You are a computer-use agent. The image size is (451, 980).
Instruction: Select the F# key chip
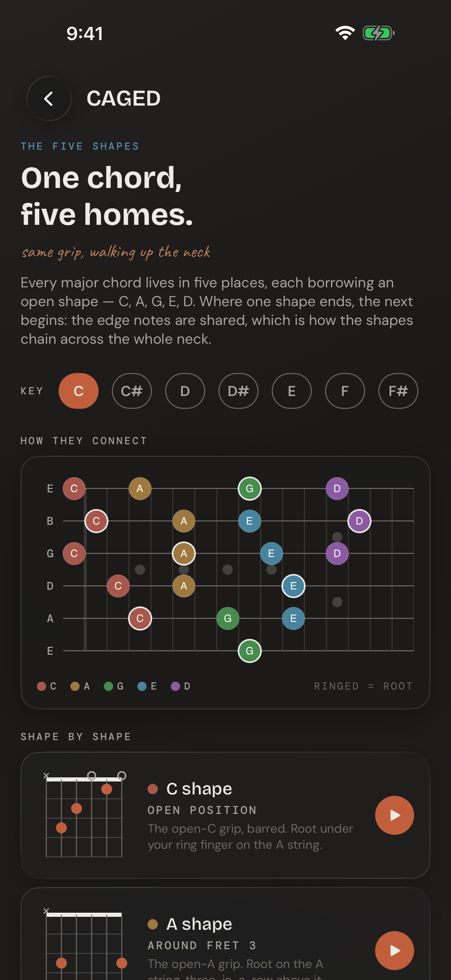398,391
